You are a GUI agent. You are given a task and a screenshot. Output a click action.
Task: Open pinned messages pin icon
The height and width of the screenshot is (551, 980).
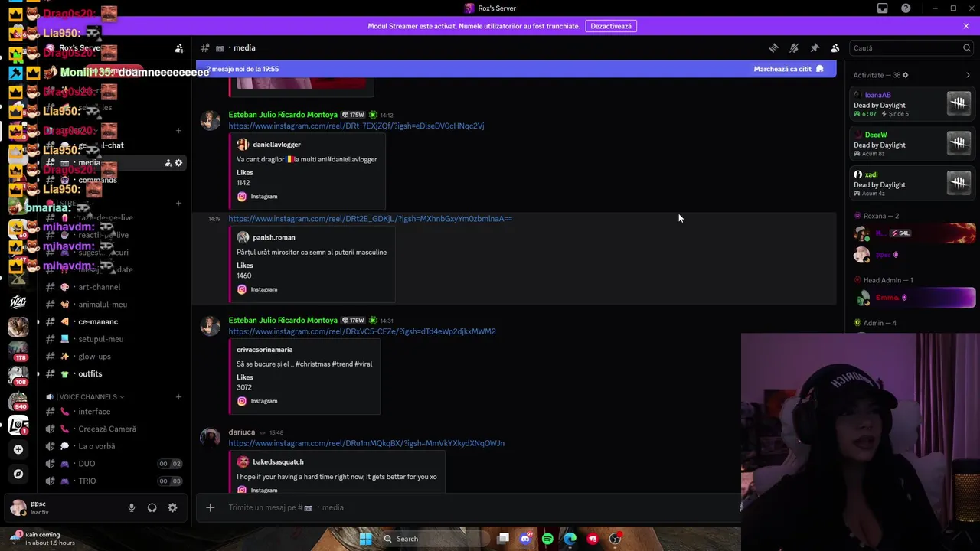(815, 47)
